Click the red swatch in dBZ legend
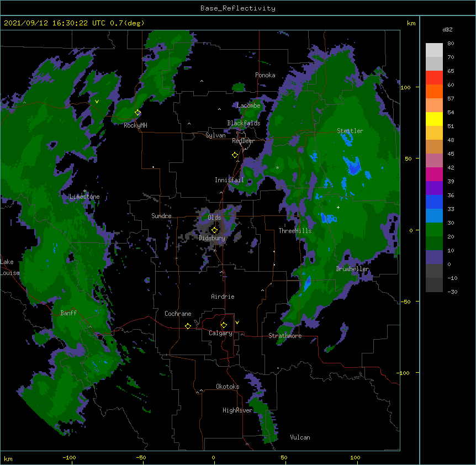This screenshot has height=465, width=476. click(x=434, y=78)
